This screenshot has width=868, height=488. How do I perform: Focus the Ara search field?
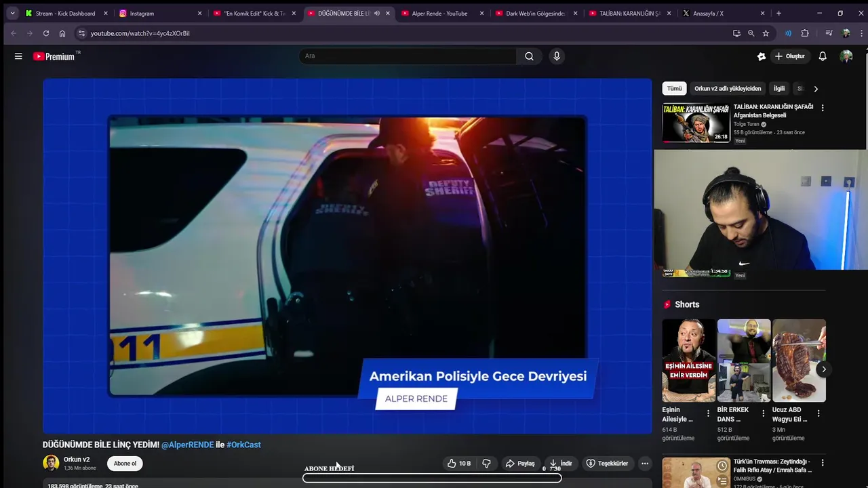coord(407,56)
